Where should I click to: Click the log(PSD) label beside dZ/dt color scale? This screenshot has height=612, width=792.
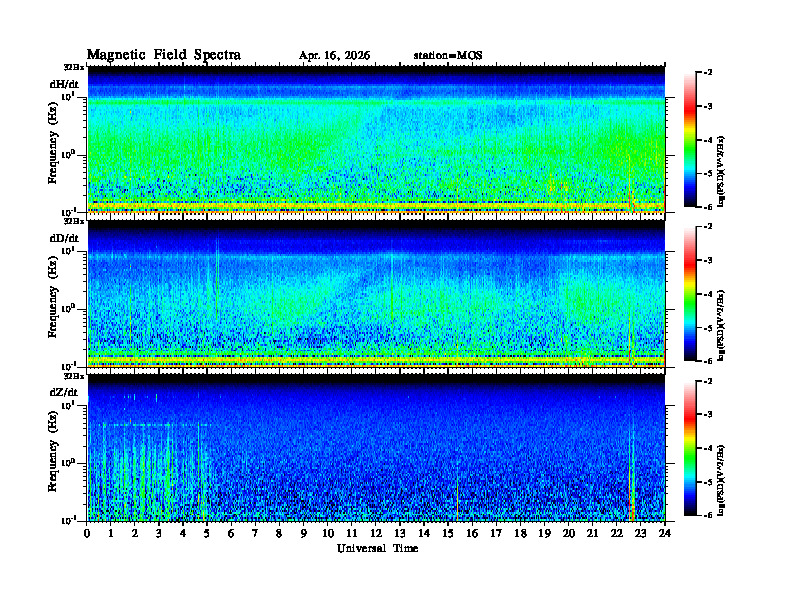click(721, 480)
